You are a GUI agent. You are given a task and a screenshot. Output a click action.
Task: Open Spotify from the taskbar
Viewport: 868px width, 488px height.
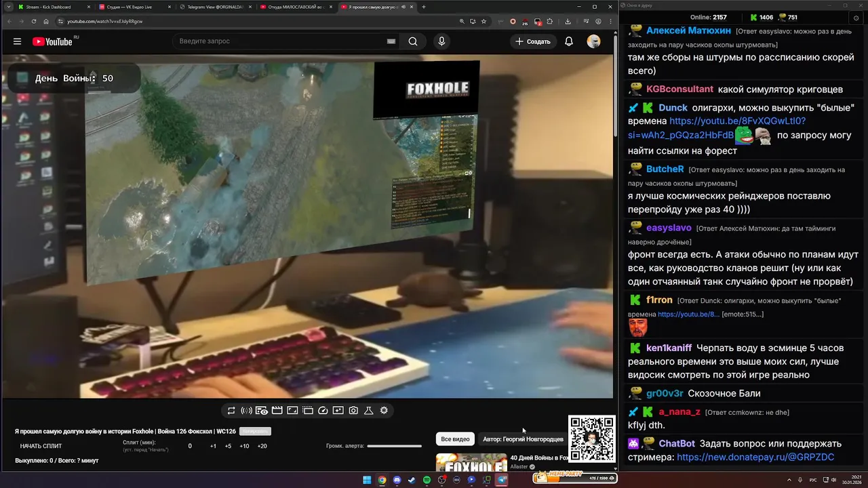(427, 480)
